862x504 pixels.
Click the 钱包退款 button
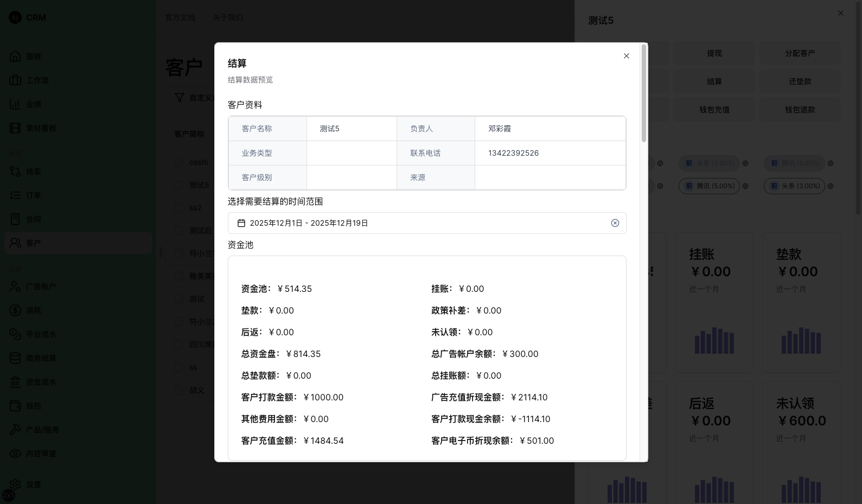click(800, 110)
